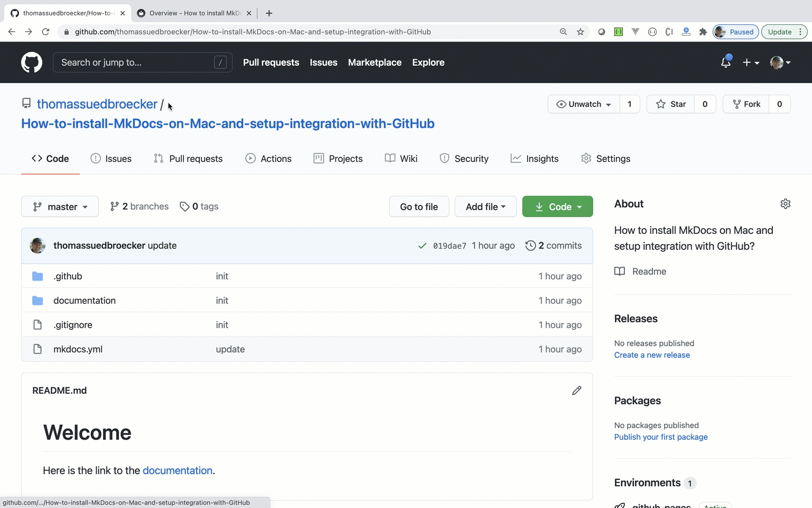Click the mkdocs.yml file icon
The width and height of the screenshot is (812, 508).
38,349
